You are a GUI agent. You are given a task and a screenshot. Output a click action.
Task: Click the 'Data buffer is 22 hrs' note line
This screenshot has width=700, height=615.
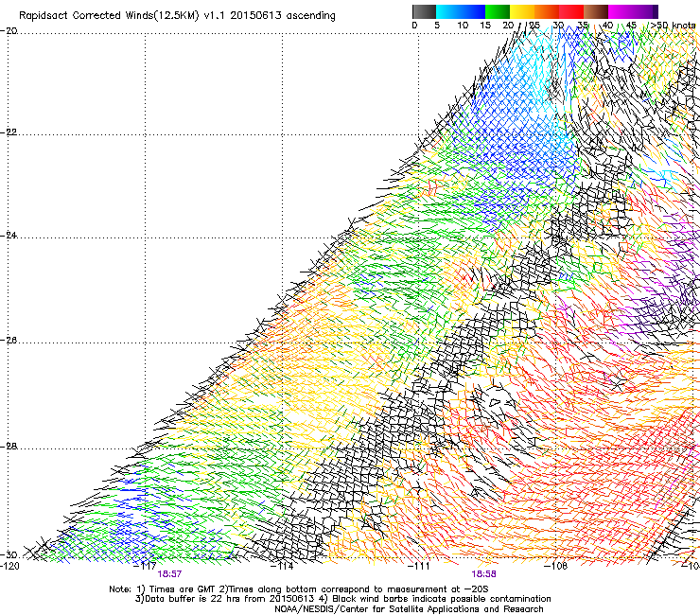coord(342,599)
